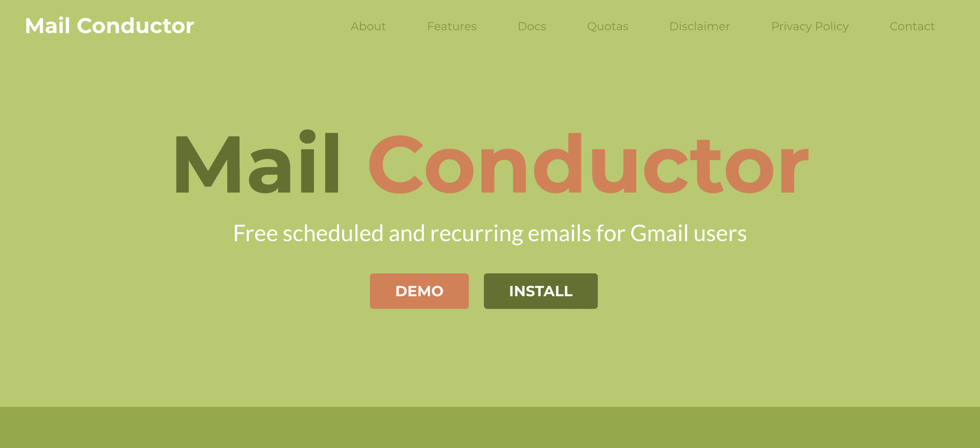980x448 pixels.
Task: Open the Privacy Policy page
Action: (x=810, y=26)
